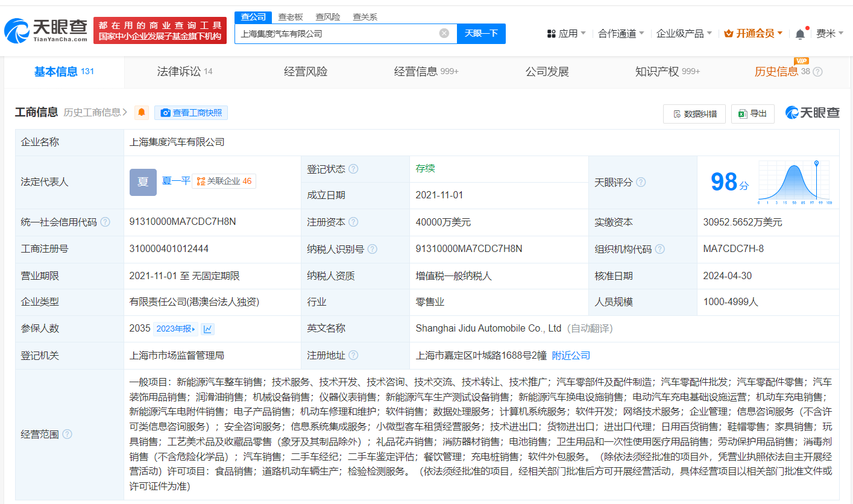Click the TianYanCha logo in header
The height and width of the screenshot is (504, 853).
(x=45, y=31)
